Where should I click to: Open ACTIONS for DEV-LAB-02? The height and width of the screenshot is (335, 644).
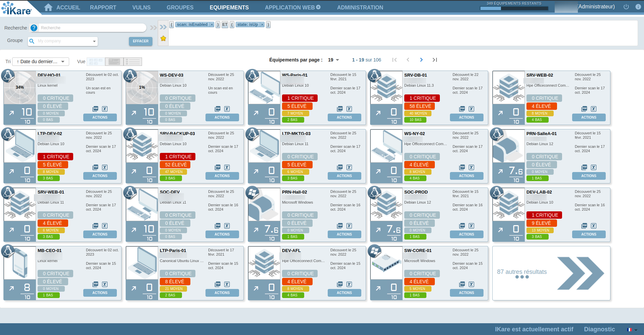point(589,234)
